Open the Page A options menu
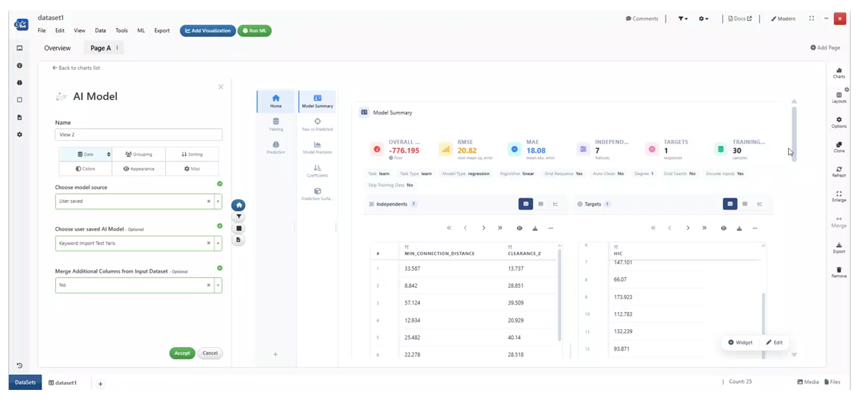 click(x=117, y=48)
